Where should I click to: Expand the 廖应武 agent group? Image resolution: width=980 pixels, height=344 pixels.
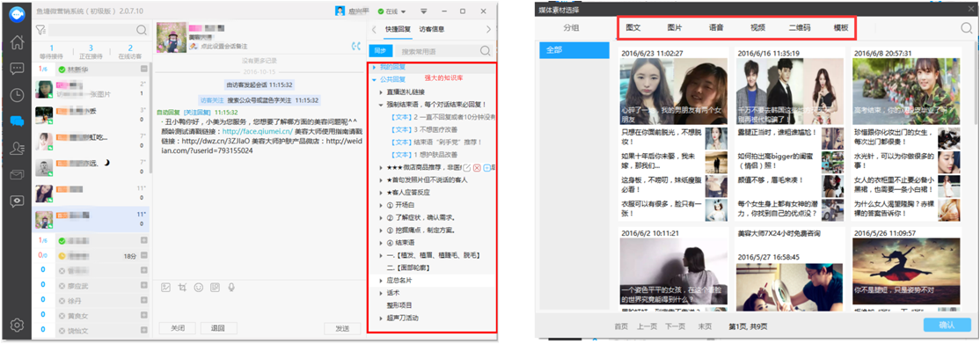pyautogui.click(x=143, y=286)
